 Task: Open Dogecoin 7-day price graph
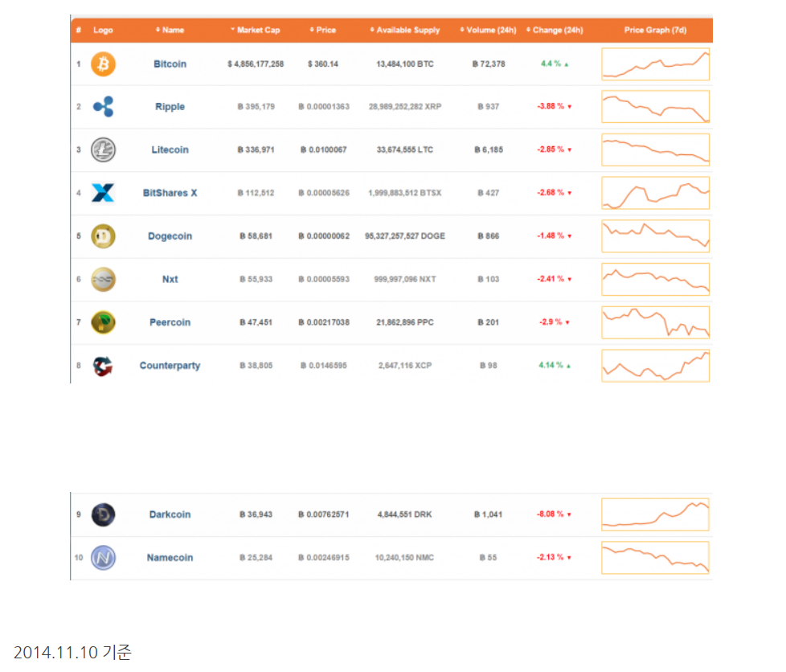[x=655, y=236]
